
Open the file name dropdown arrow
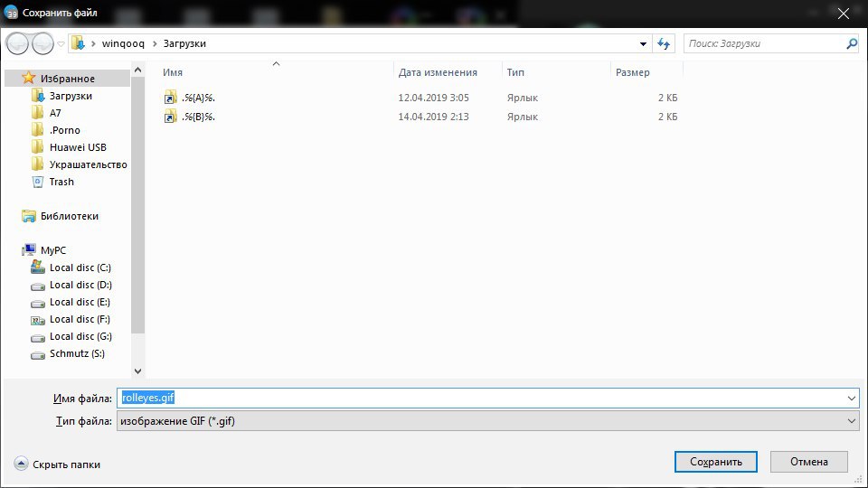[x=852, y=398]
